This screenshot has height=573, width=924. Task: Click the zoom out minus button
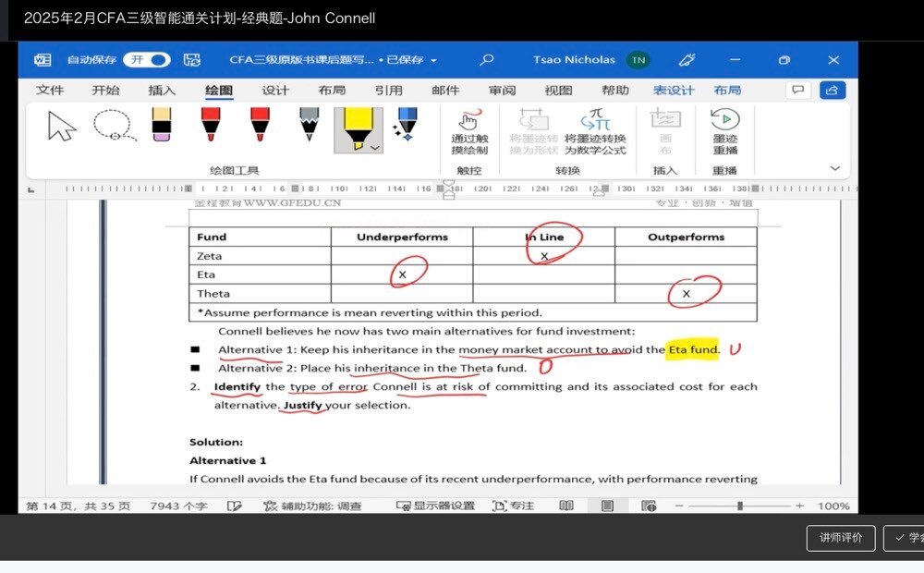click(679, 506)
